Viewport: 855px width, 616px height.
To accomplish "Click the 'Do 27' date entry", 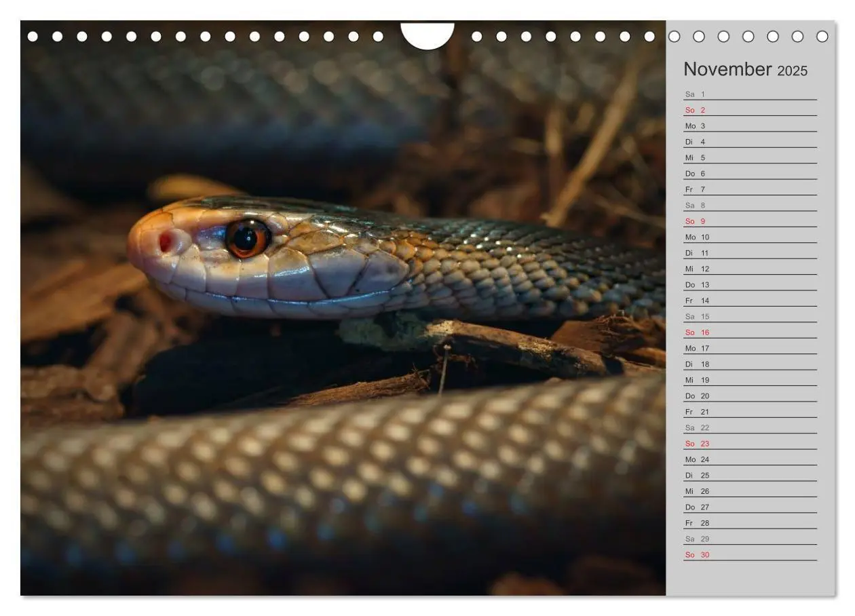I will coord(750,507).
